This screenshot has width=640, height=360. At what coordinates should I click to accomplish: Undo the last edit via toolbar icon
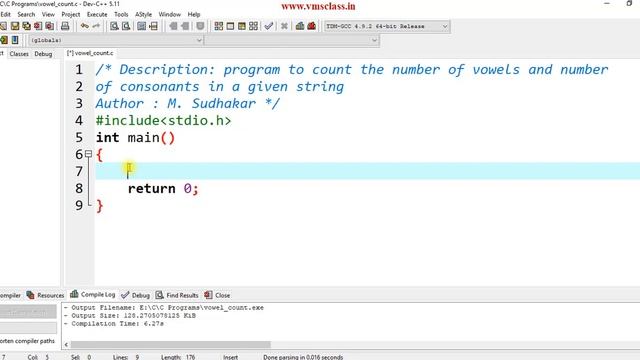tap(84, 26)
